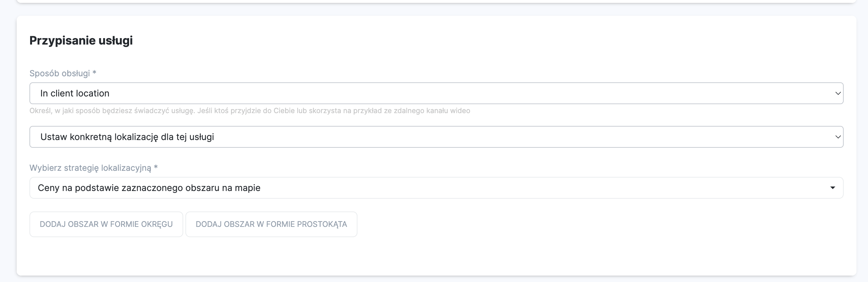
Task: Click the chevron on the In client location field
Action: click(838, 94)
